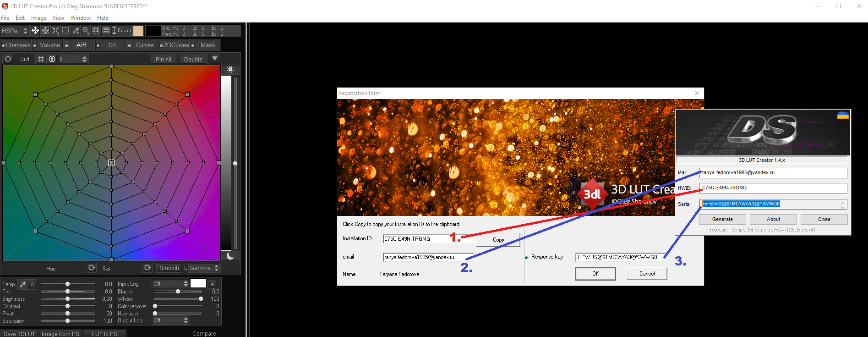868x337 pixels.
Task: Select the expand-in-box transform tool
Action: (x=45, y=31)
